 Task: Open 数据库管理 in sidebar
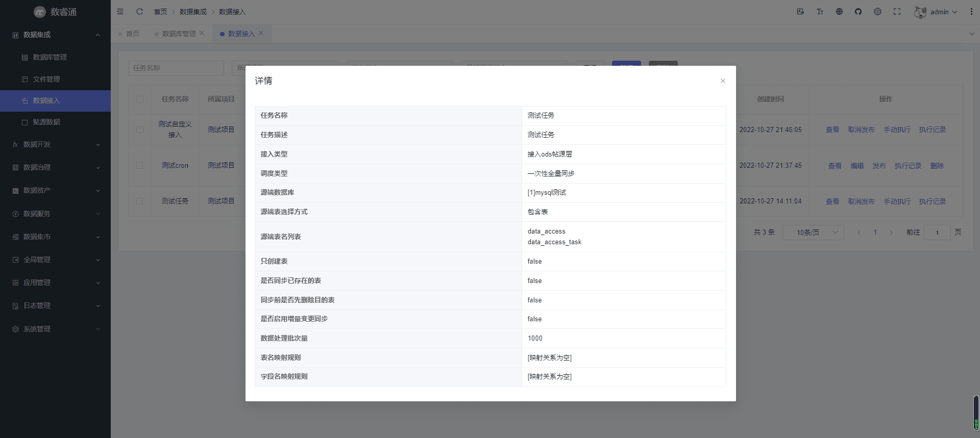coord(55,57)
